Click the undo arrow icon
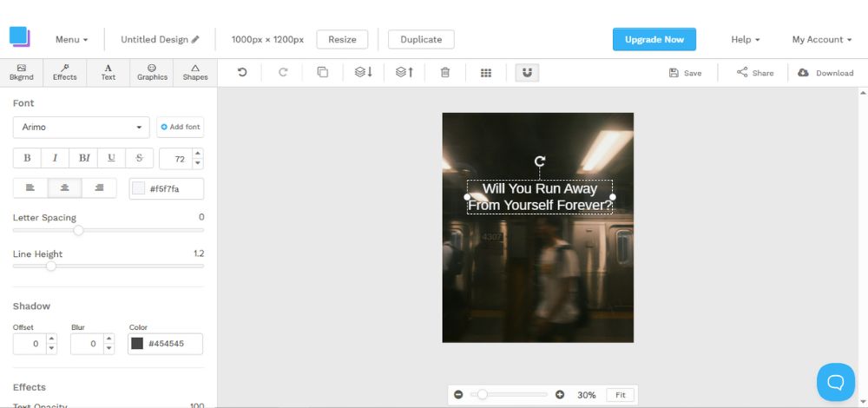The image size is (868, 408). click(242, 73)
